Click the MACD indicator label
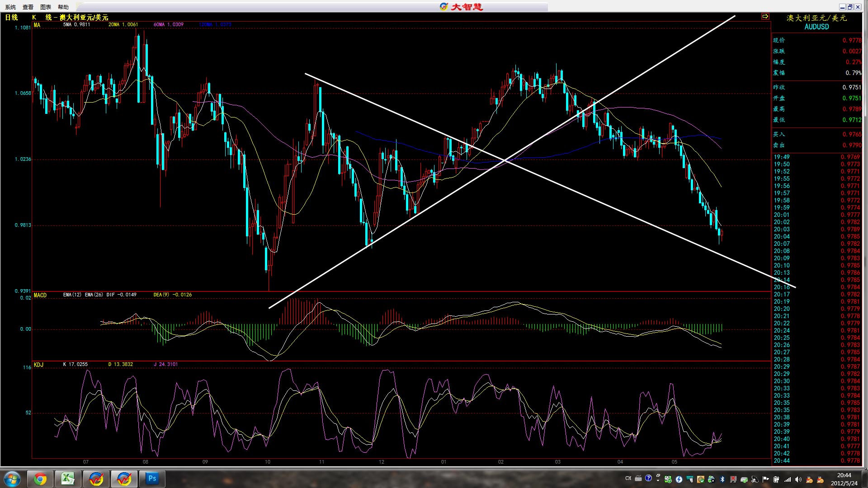Image resolution: width=868 pixels, height=488 pixels. pyautogui.click(x=40, y=295)
